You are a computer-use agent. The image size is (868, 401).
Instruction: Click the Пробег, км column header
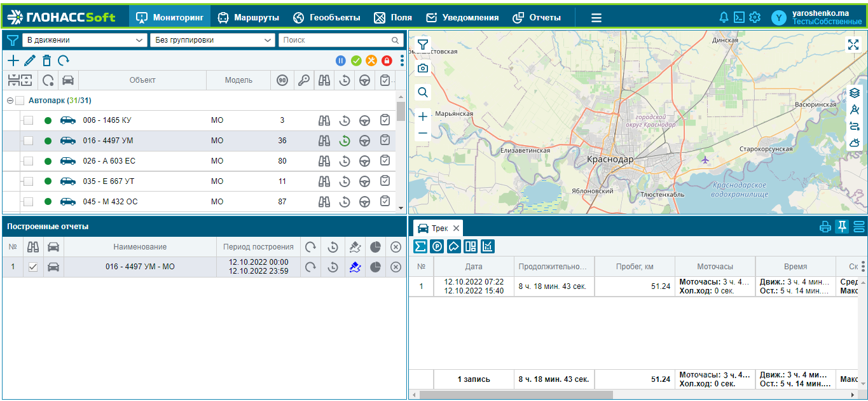(x=635, y=267)
